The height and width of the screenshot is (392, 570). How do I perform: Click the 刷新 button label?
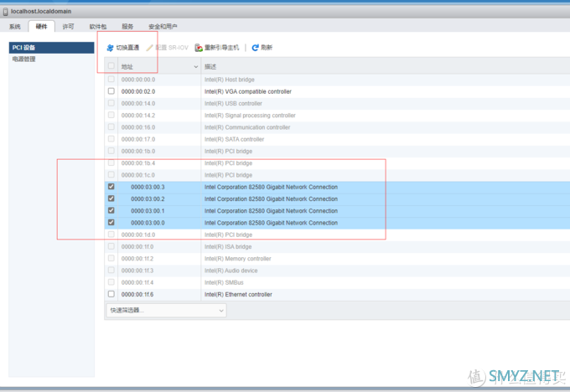click(267, 48)
